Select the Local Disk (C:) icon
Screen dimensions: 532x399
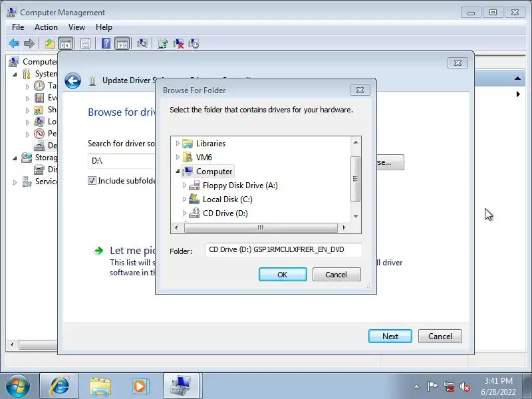(x=194, y=199)
